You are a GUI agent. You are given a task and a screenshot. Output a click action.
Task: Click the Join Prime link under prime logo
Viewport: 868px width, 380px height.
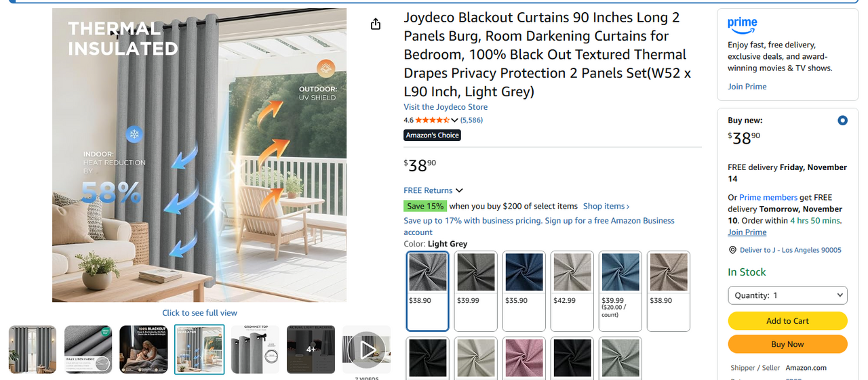pyautogui.click(x=747, y=87)
